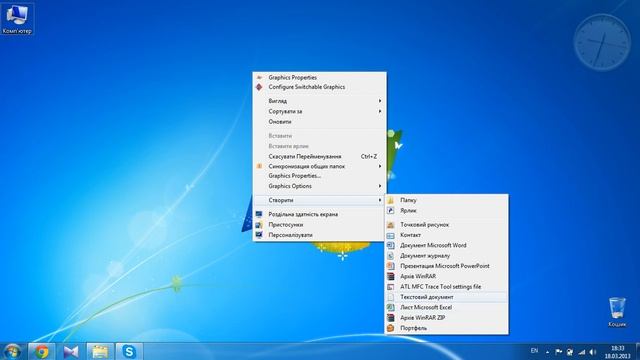Viewport: 640px width, 360px height.
Task: Select the Кошик recycle bin icon
Action: click(x=617, y=312)
